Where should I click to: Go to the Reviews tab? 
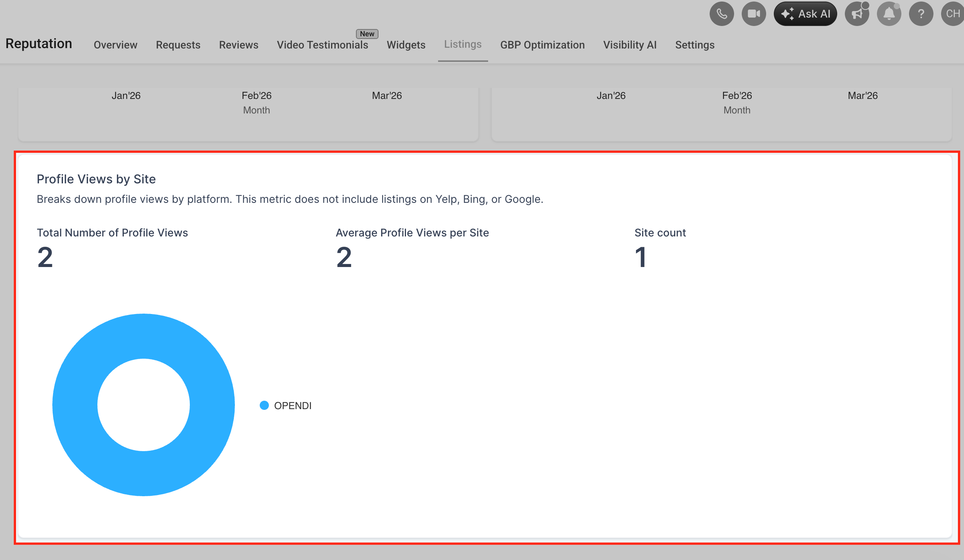click(238, 45)
